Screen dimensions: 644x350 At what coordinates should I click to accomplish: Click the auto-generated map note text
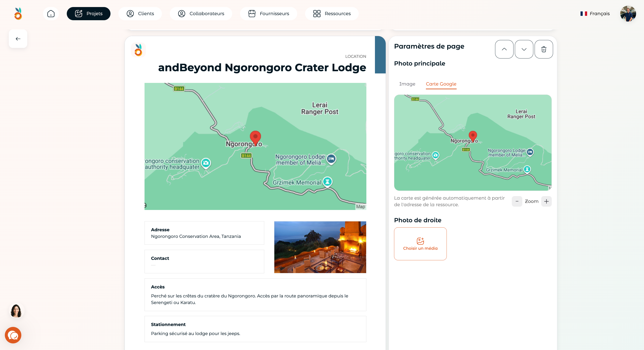[x=449, y=201]
